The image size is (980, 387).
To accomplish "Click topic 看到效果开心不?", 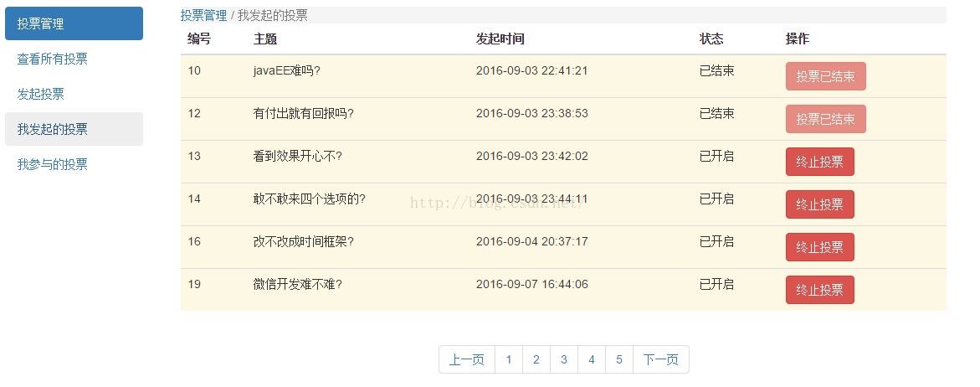I will (x=297, y=156).
